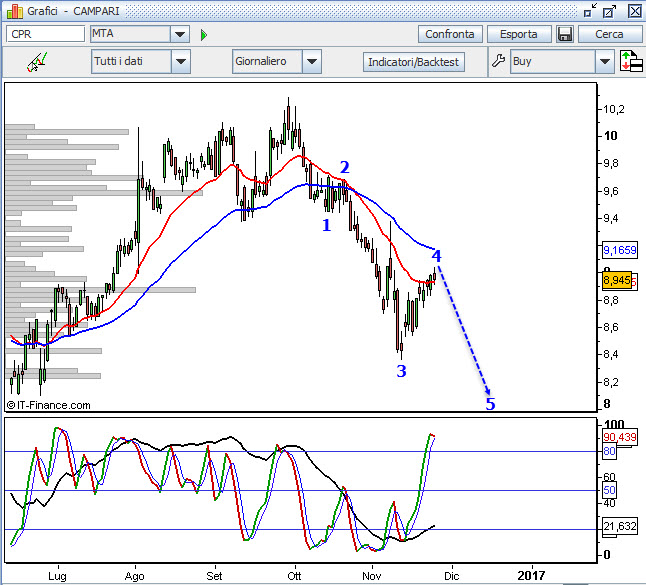Viewport: 646px width, 585px height.
Task: Click the 2017 label on time axis
Action: [531, 576]
